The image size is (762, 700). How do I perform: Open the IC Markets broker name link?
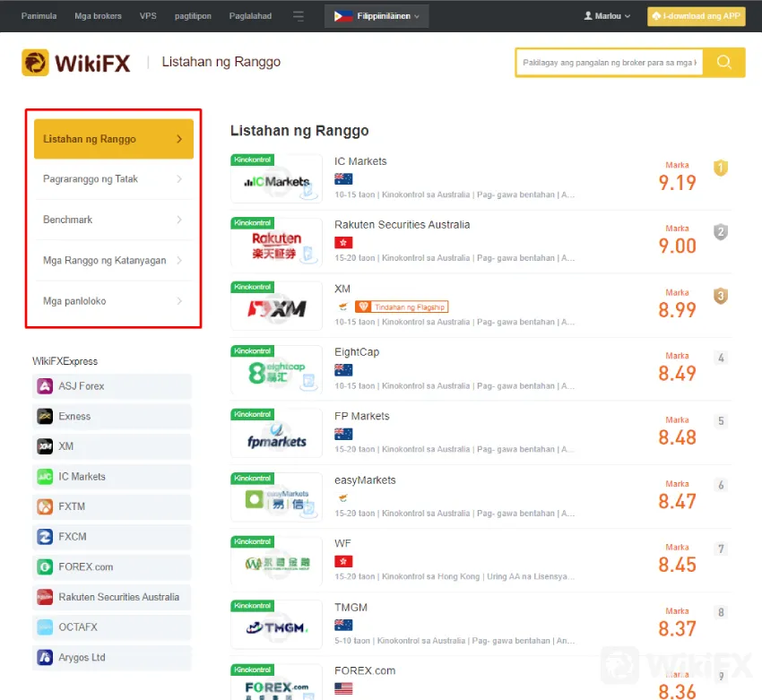click(x=360, y=161)
